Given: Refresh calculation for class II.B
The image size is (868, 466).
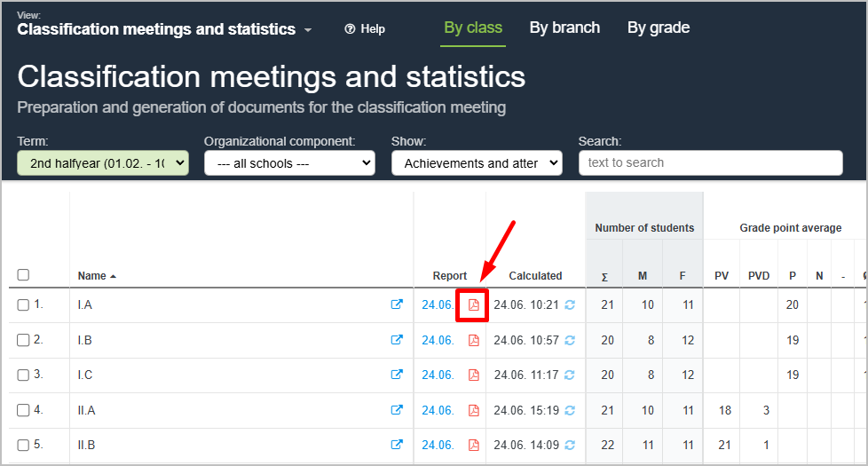Looking at the screenshot, I should point(570,446).
